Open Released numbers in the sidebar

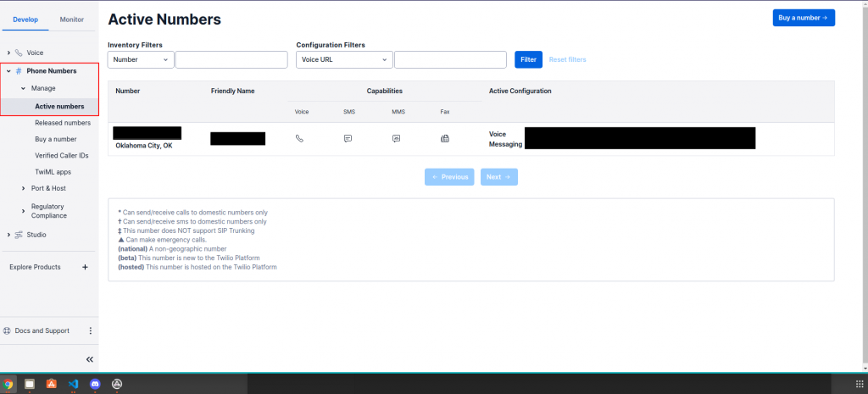[63, 123]
